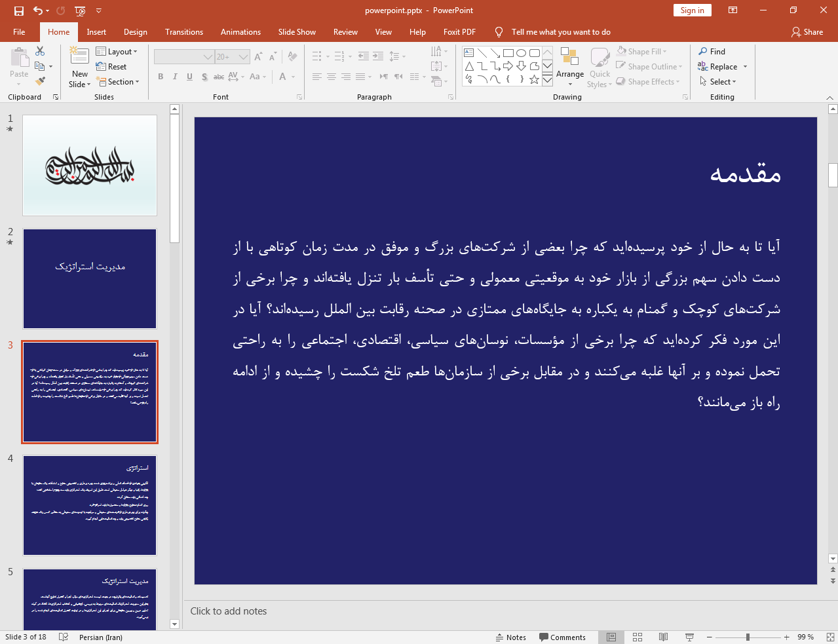838x644 pixels.
Task: Toggle the Notes pane
Action: click(x=510, y=637)
